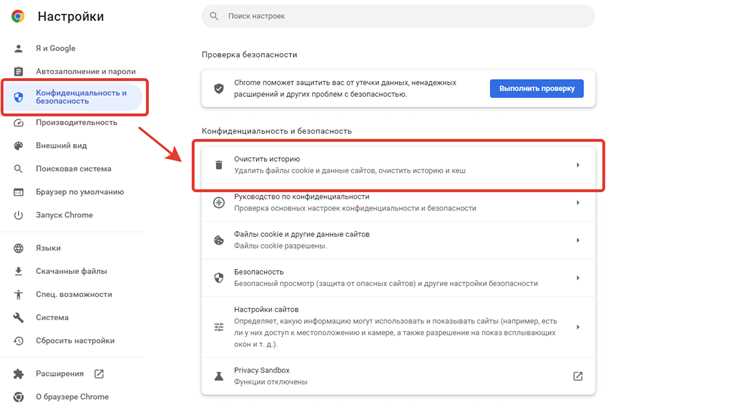Open Настройки сайтов option
The width and height of the screenshot is (750, 411).
pos(398,327)
